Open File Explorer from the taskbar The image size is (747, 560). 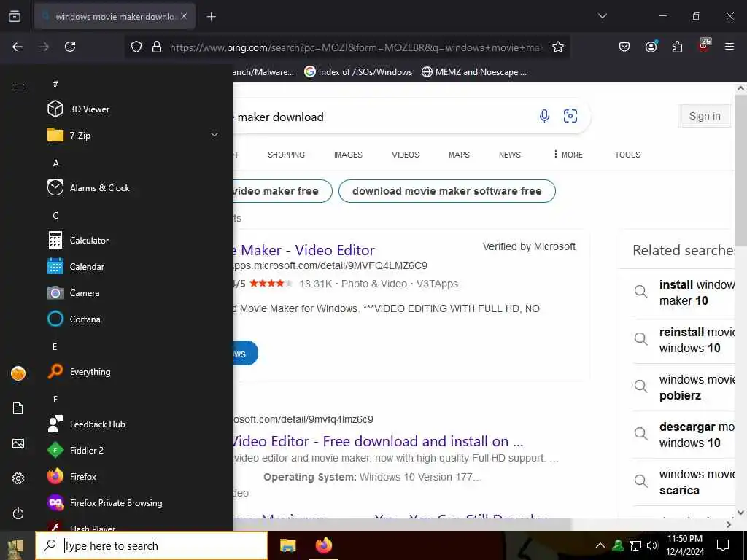[x=287, y=545]
